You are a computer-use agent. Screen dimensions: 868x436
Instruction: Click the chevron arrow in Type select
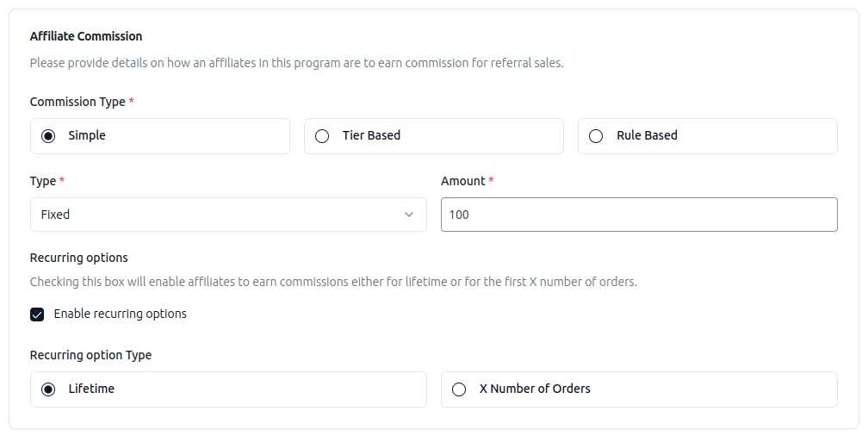[x=409, y=215]
